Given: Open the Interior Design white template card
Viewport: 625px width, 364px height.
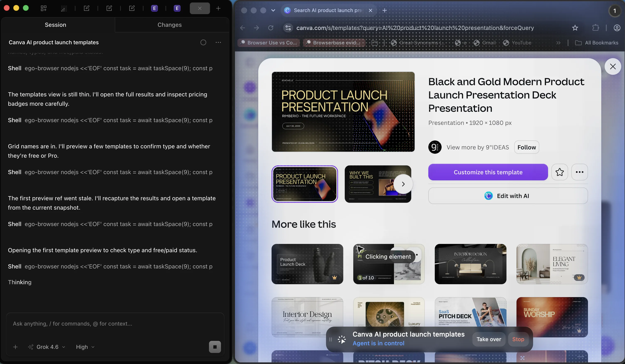Looking at the screenshot, I should point(307,317).
